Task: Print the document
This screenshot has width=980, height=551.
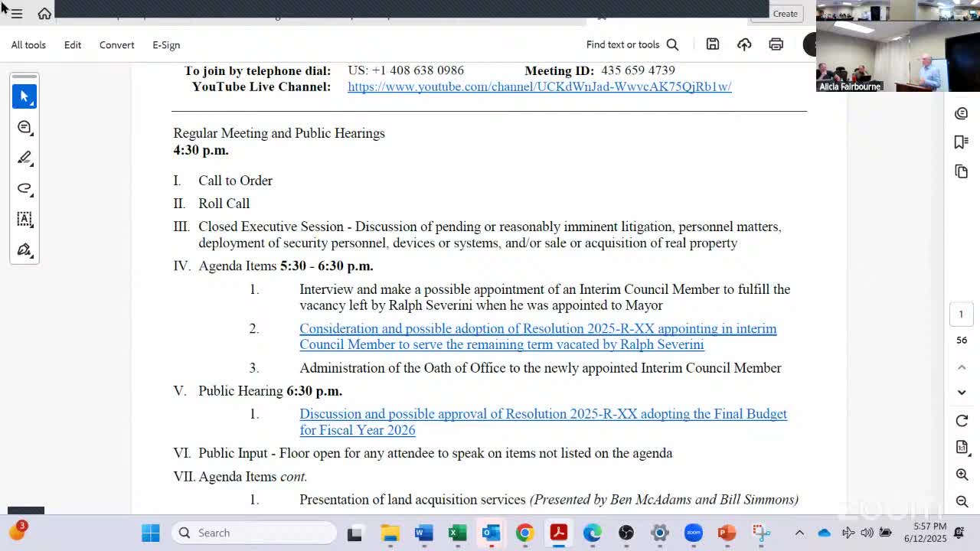Action: (776, 44)
